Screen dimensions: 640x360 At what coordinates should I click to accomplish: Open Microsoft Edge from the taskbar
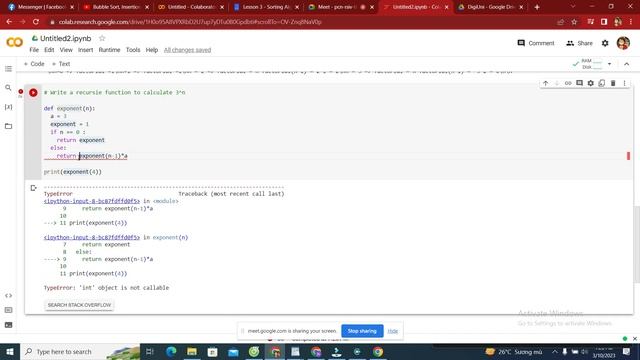coord(171,351)
